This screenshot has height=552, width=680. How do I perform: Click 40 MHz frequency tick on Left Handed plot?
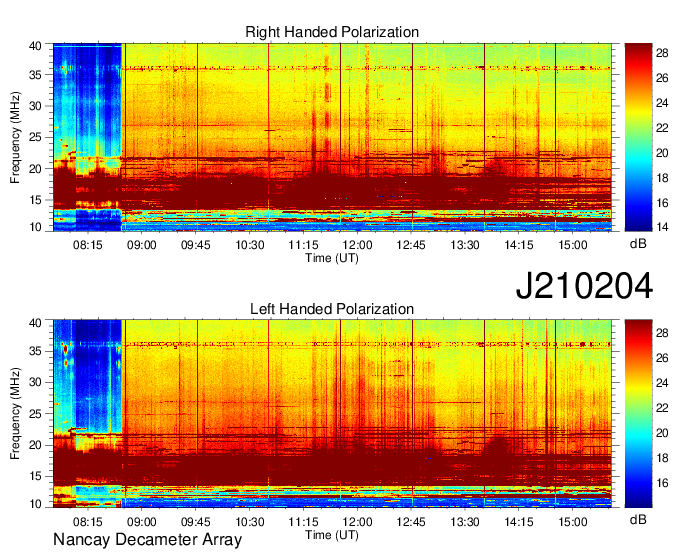click(x=35, y=323)
